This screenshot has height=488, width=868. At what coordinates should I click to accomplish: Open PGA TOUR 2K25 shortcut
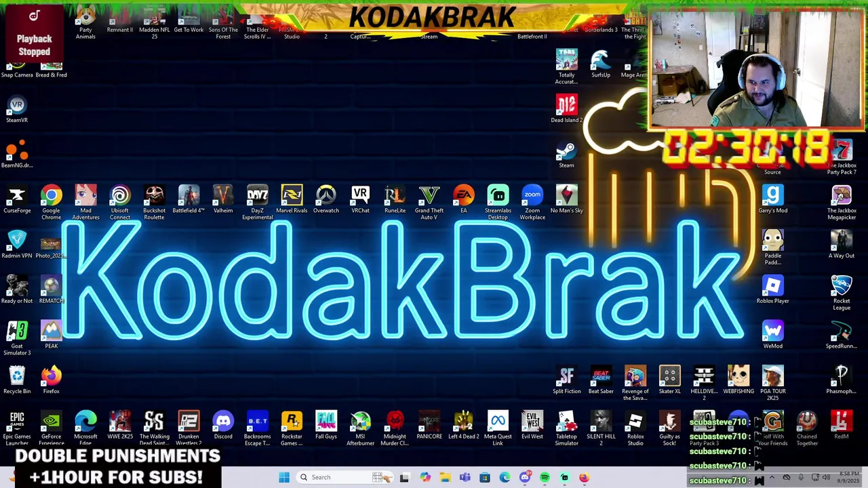pos(772,383)
